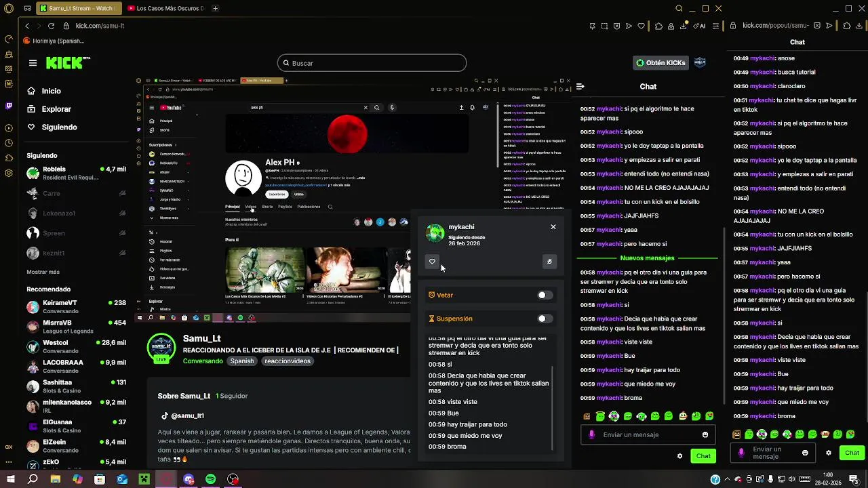Click Nuevos mensajes divider to jump down

point(647,258)
